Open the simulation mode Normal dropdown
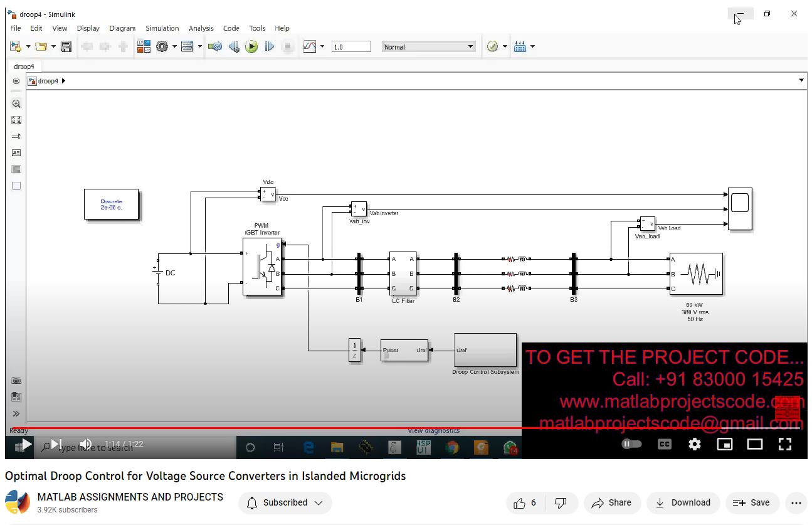The width and height of the screenshot is (812, 525). tap(429, 47)
